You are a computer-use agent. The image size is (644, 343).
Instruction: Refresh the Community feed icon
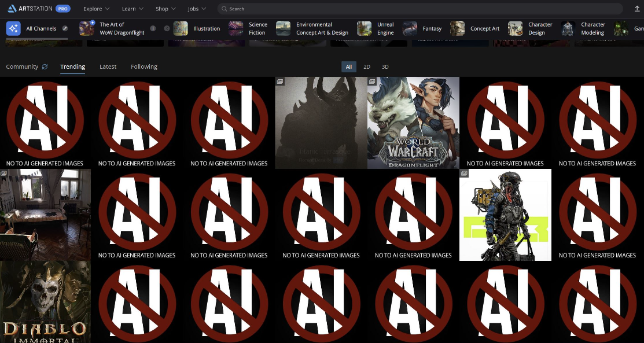(x=45, y=67)
